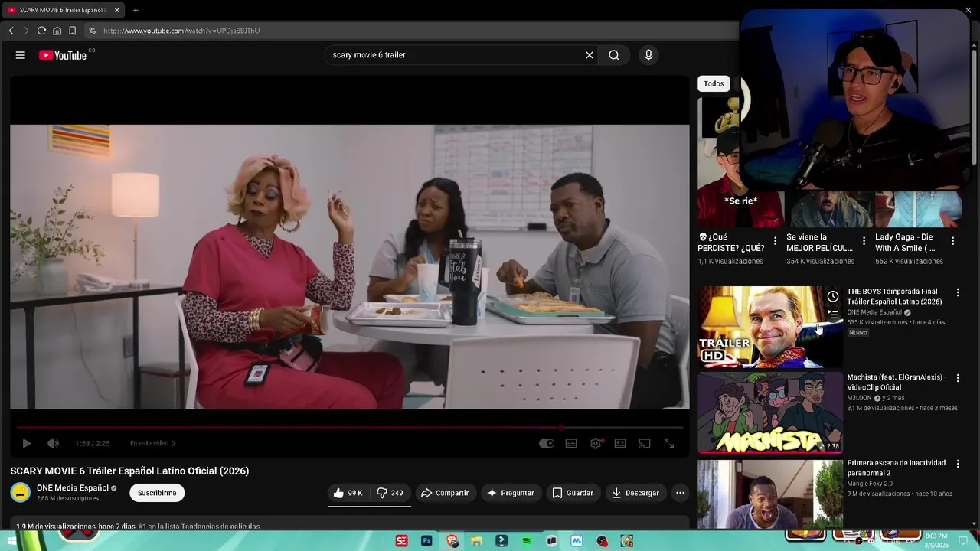
Task: Start voice search with the microphone
Action: [x=648, y=55]
